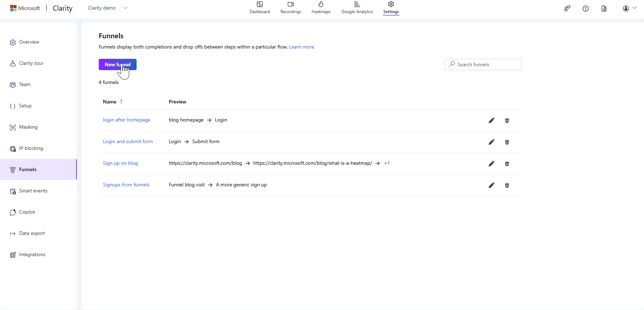This screenshot has width=644, height=310.
Task: Open Copilot settings
Action: click(38, 212)
